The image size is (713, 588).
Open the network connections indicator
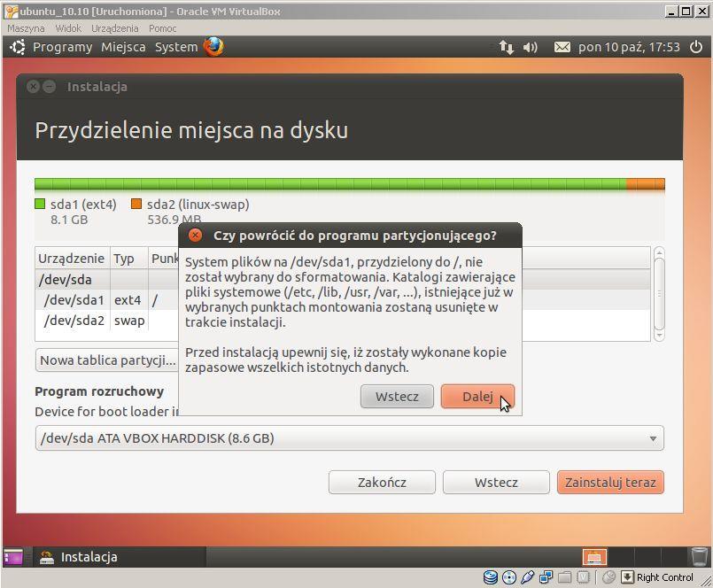506,47
